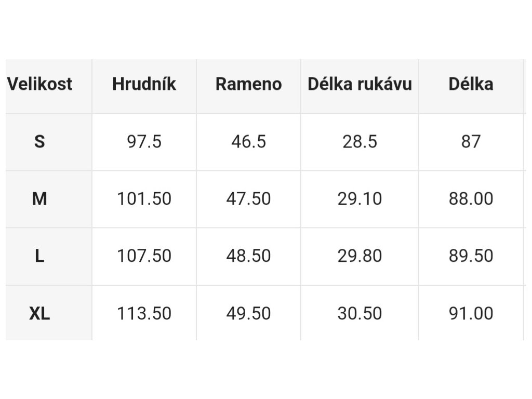Click the Rameno column header
The image size is (532, 399).
click(249, 84)
